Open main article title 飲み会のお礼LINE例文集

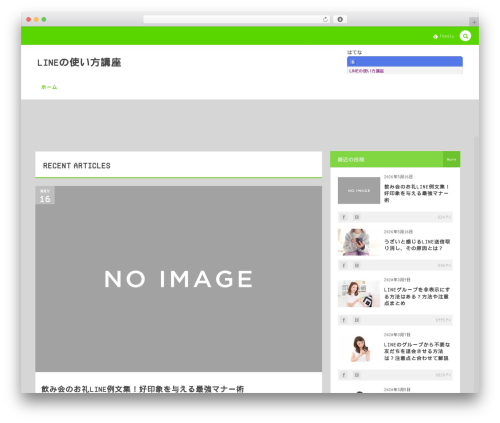[x=143, y=389]
